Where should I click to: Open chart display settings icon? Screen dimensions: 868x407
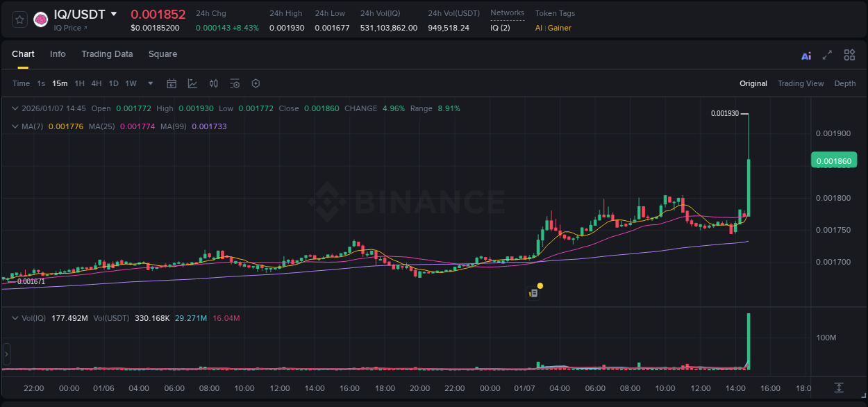coord(235,83)
